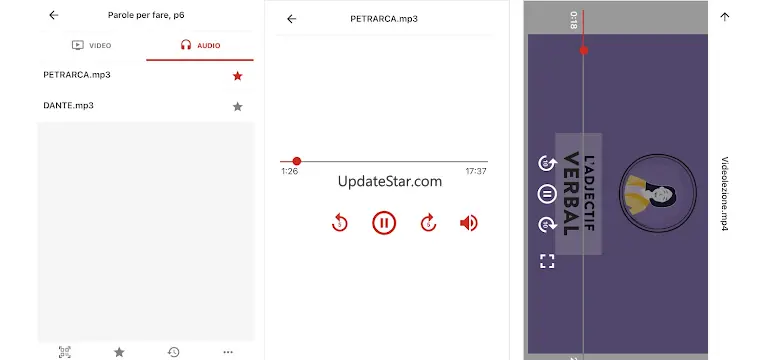Switch to the AUDIO tab
The width and height of the screenshot is (780, 360).
click(x=200, y=45)
